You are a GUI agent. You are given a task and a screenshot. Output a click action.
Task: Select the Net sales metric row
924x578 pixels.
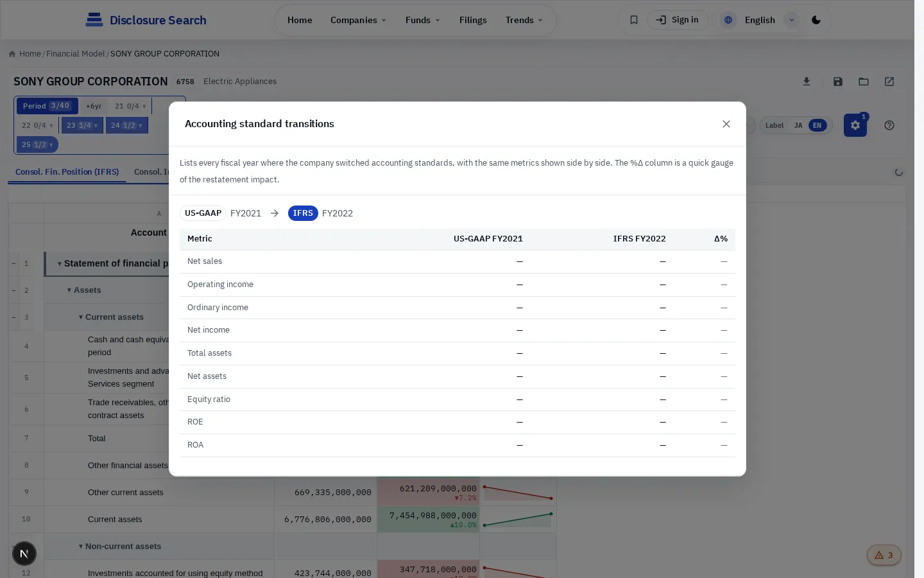pos(458,261)
